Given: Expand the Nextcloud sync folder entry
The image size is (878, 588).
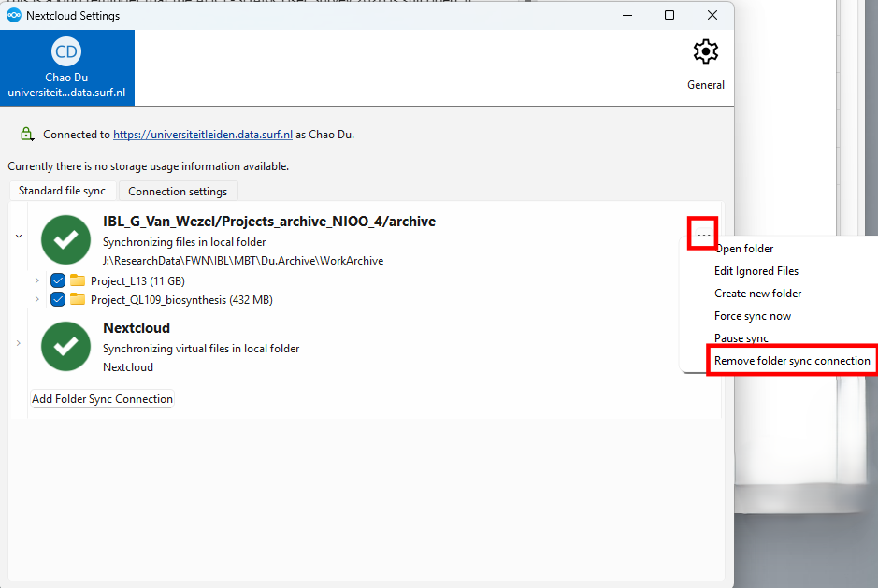Looking at the screenshot, I should pos(19,343).
